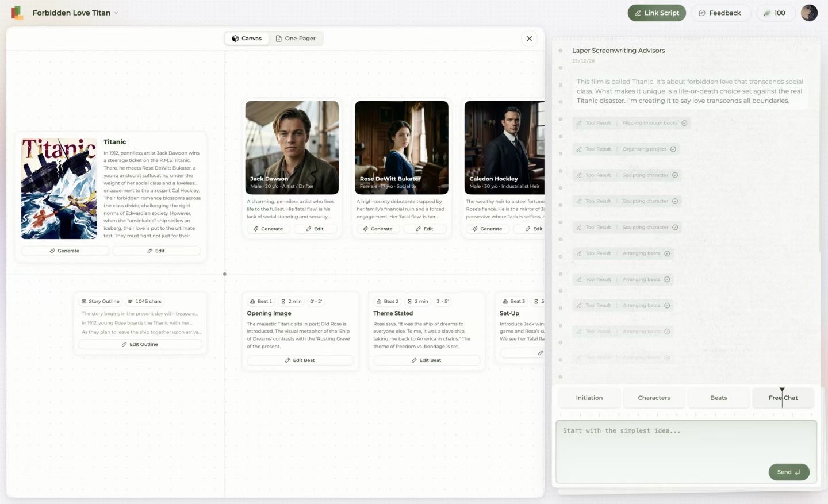Open the Titanic poster thumbnail
This screenshot has height=504, width=828.
[x=59, y=188]
